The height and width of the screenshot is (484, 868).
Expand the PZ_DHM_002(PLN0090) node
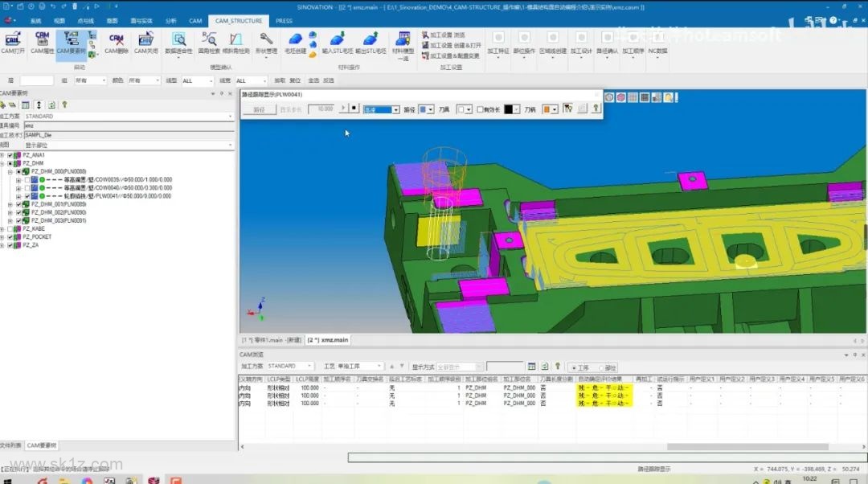(x=10, y=212)
